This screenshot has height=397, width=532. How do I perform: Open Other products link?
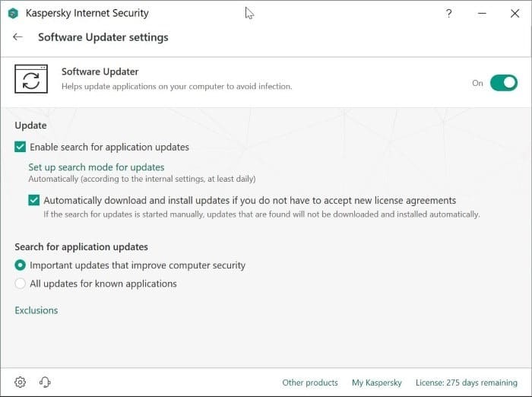[x=310, y=383]
